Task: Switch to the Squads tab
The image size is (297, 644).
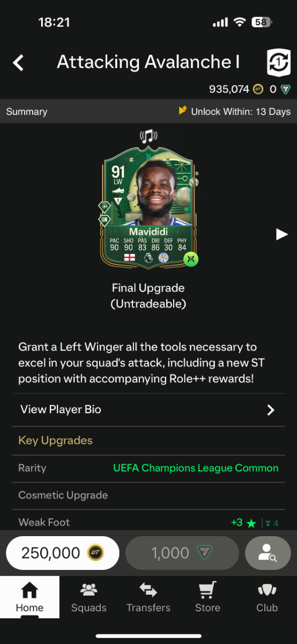Action: point(89,597)
